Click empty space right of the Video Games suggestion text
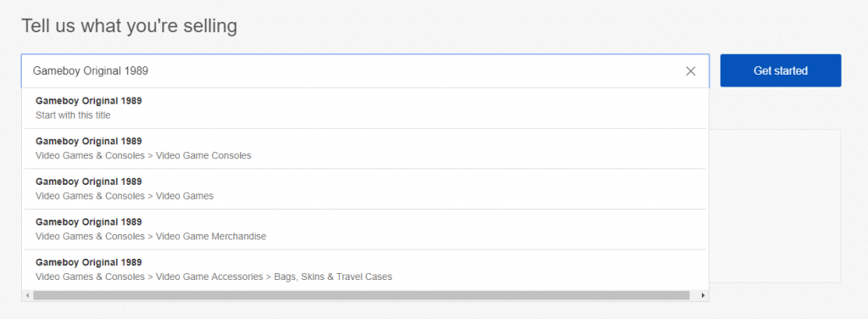868x319 pixels. [459, 189]
